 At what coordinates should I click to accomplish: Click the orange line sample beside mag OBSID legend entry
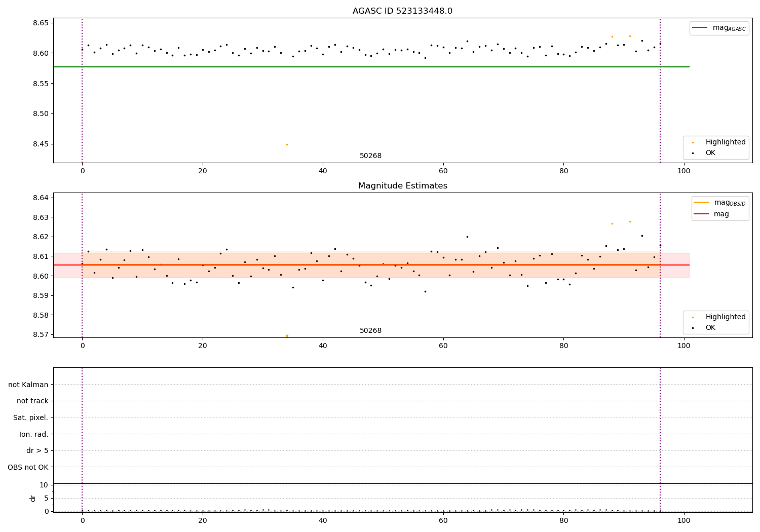[x=702, y=203]
